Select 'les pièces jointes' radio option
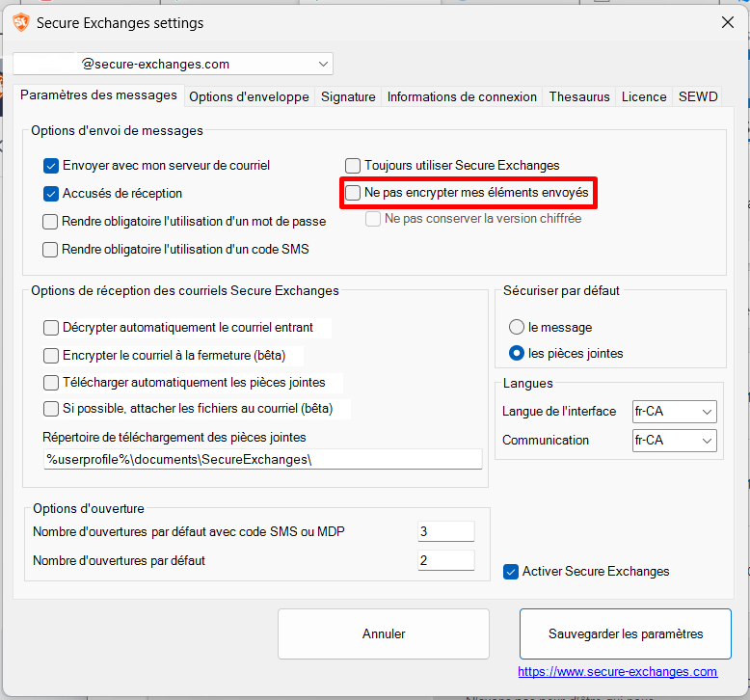 tap(517, 353)
